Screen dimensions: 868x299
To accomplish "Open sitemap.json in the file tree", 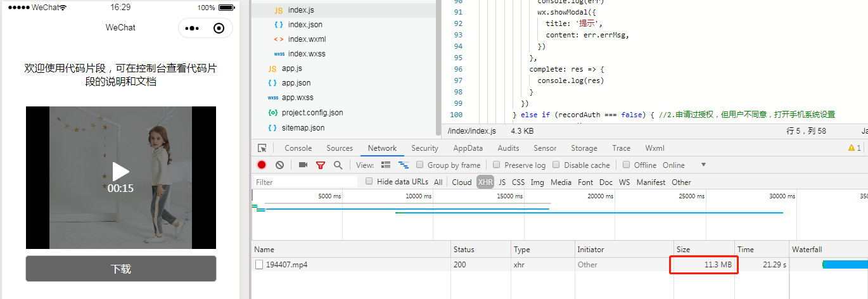I will [x=303, y=127].
